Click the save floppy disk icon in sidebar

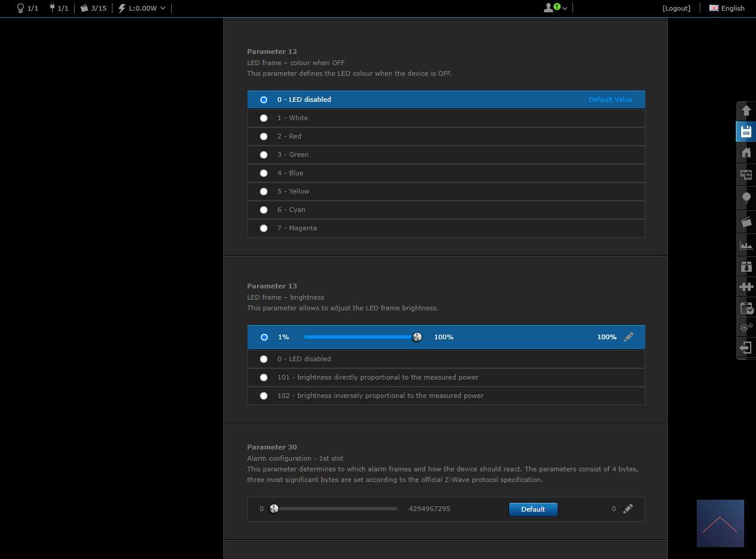pyautogui.click(x=746, y=131)
